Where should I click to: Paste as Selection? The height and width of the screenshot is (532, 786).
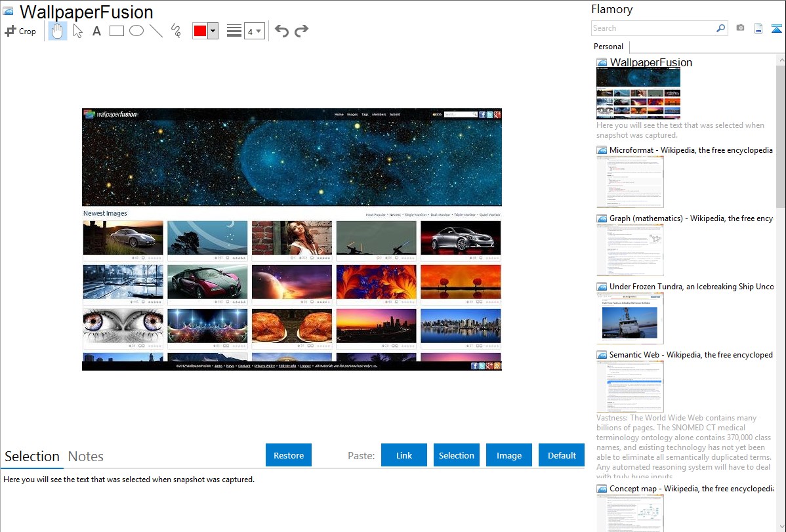(456, 455)
